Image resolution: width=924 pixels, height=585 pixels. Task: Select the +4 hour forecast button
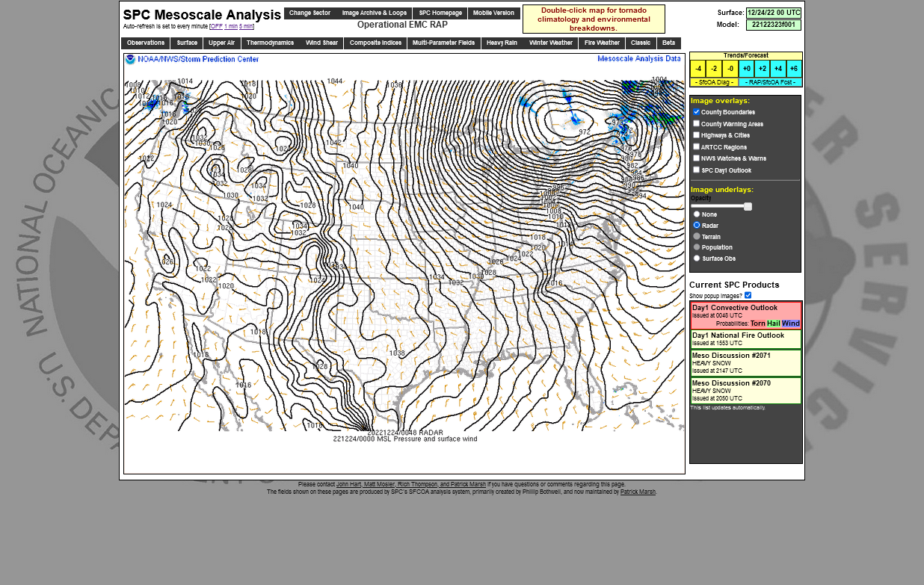[777, 69]
